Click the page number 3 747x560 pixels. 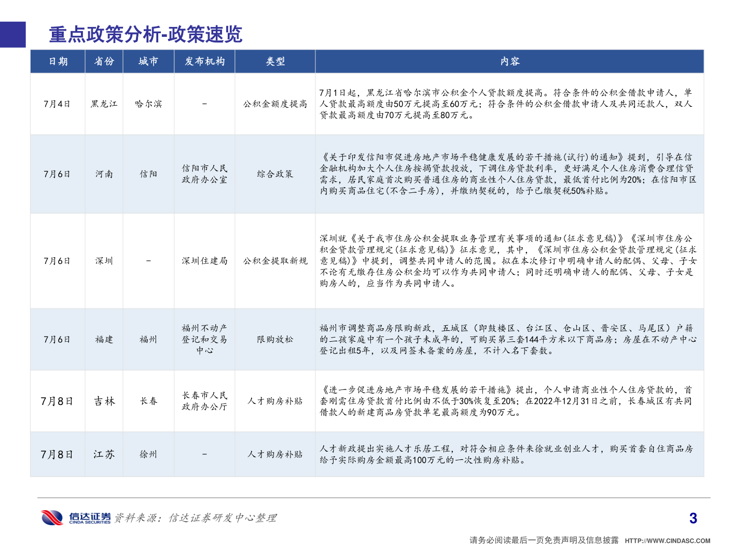693,518
